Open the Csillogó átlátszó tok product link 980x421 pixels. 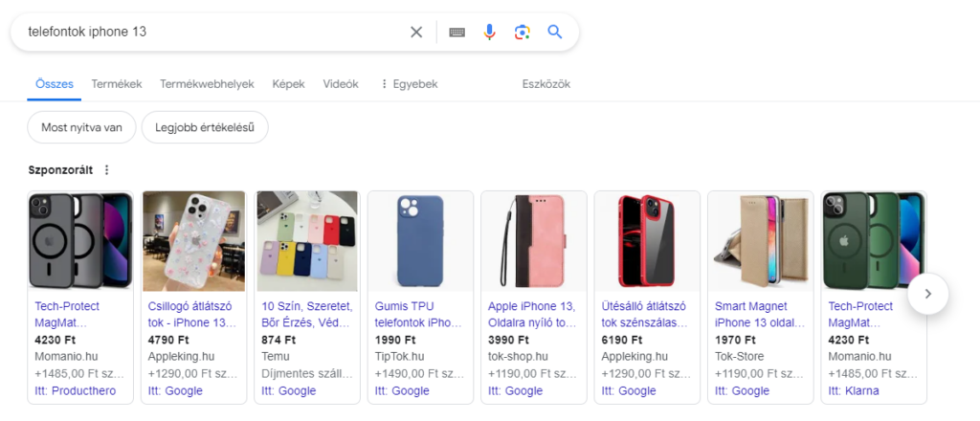(x=192, y=314)
